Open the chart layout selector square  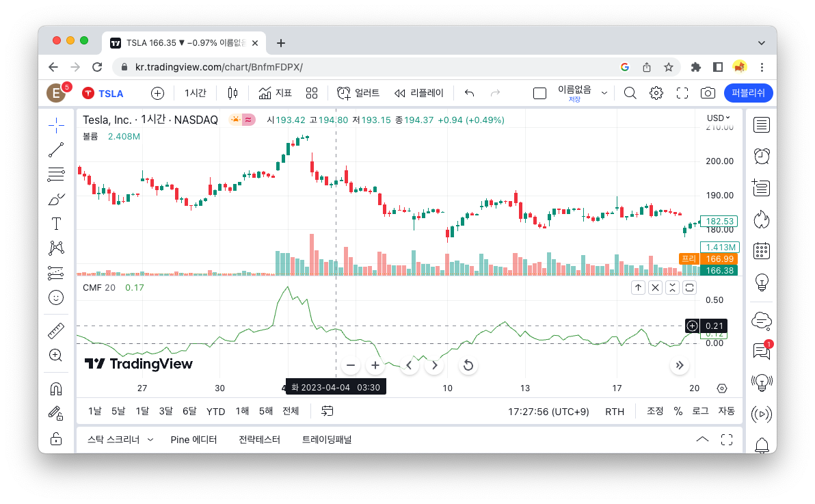(x=540, y=93)
